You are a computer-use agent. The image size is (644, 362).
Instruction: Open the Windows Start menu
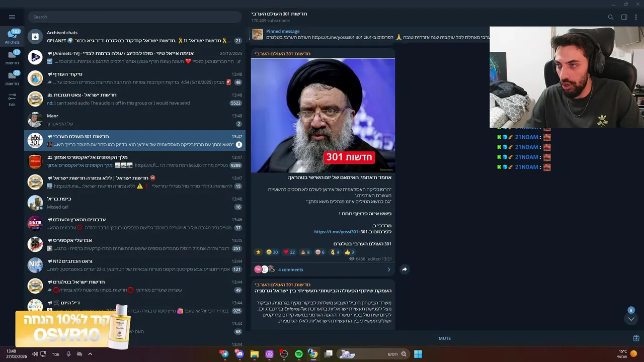tap(418, 354)
